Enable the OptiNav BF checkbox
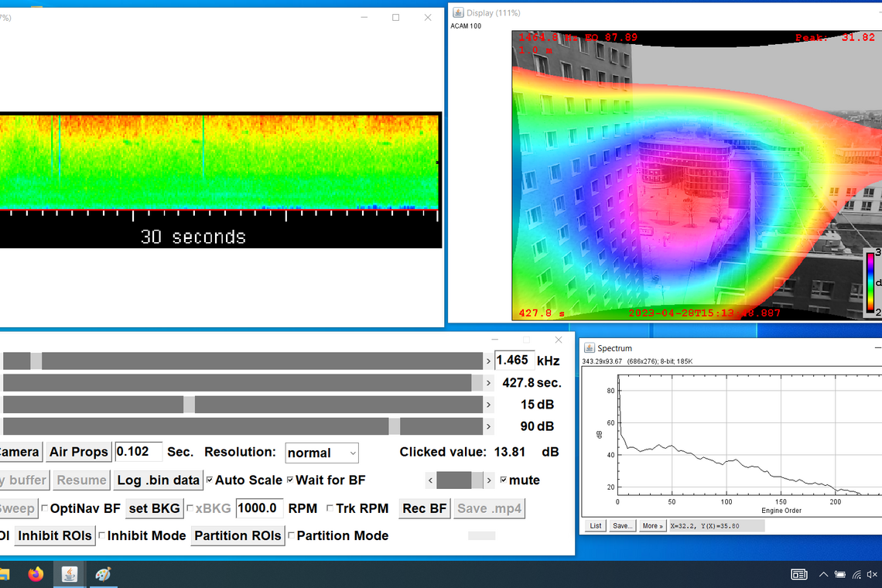Image resolution: width=882 pixels, height=588 pixels. point(45,508)
